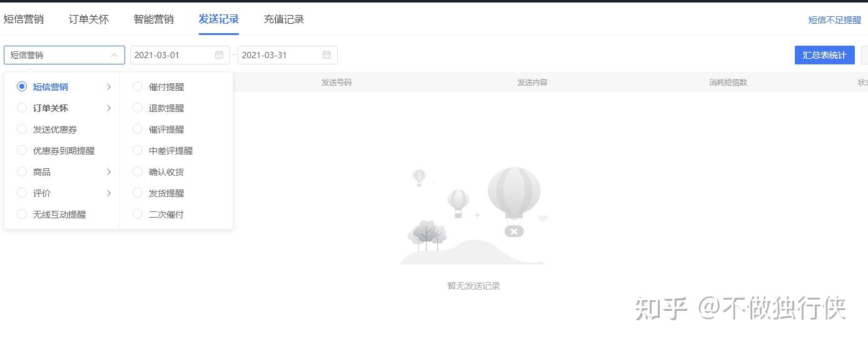Select the 短信营销 radio option
Screen dimensions: 868x344
22,87
